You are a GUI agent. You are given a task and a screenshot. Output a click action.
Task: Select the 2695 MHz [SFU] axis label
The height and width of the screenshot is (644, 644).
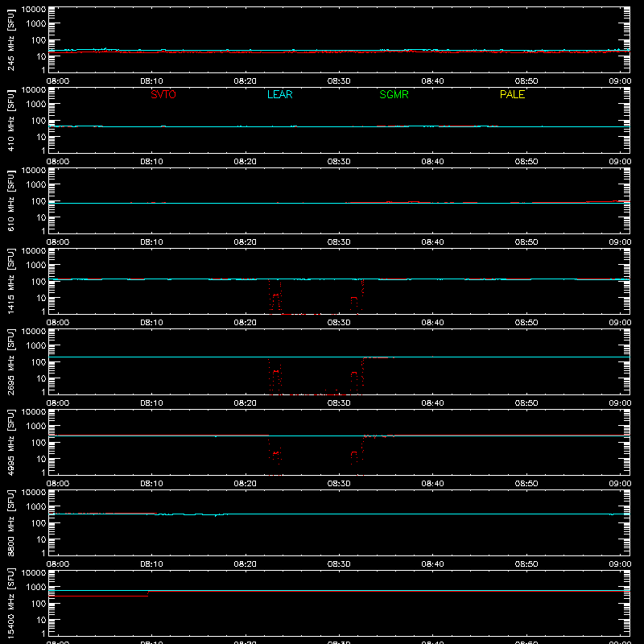pyautogui.click(x=11, y=361)
